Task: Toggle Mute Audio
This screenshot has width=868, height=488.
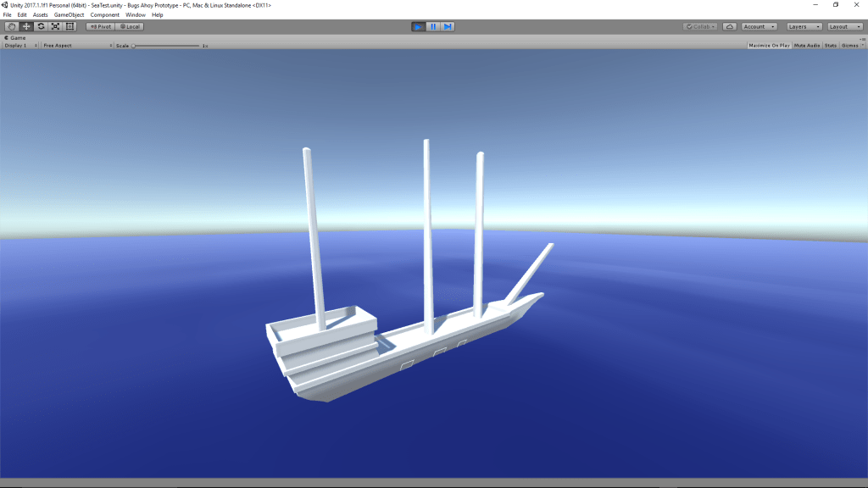Action: coord(807,45)
